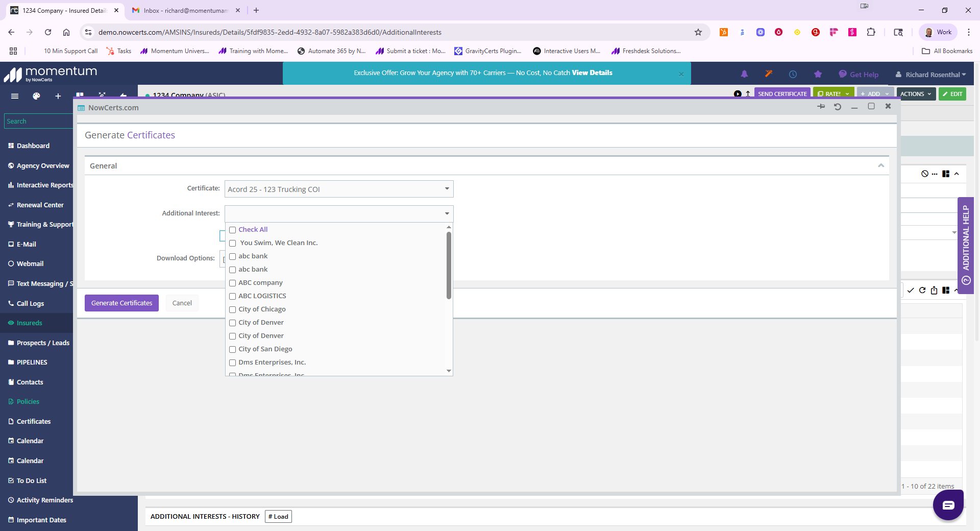
Task: Check the Check All checkbox
Action: click(232, 230)
